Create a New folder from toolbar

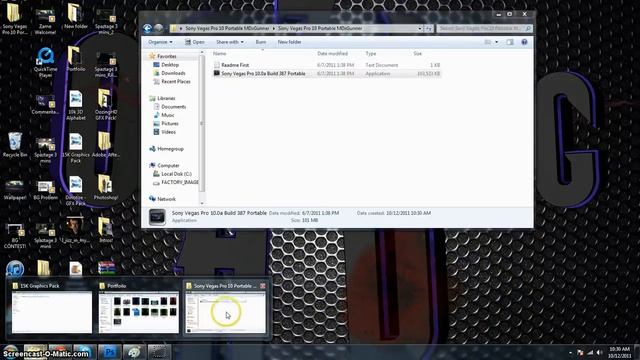(x=289, y=42)
